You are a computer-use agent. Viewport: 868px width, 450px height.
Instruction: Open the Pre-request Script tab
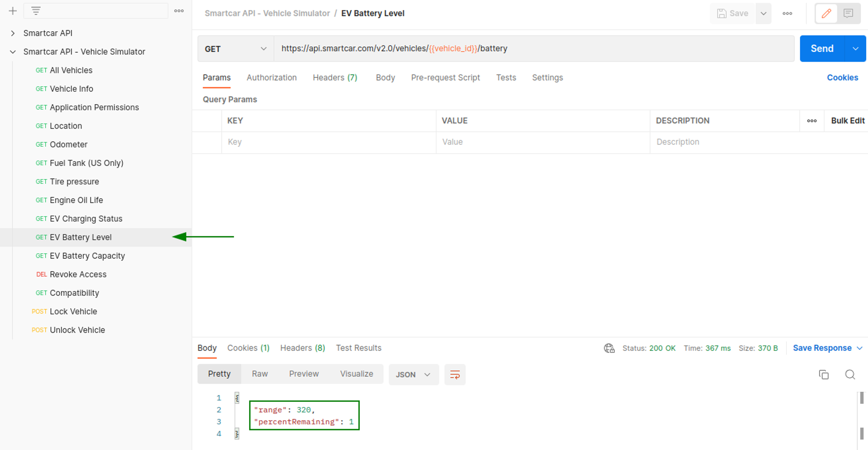pos(445,78)
